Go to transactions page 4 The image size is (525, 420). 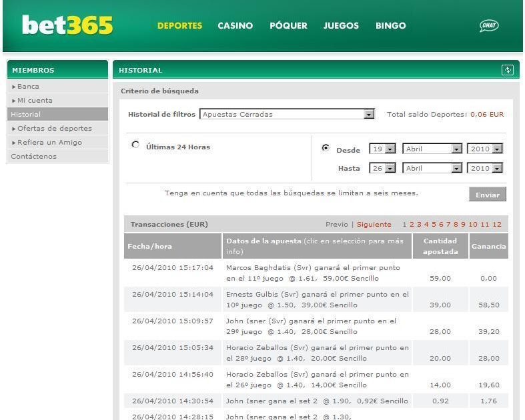pos(426,224)
